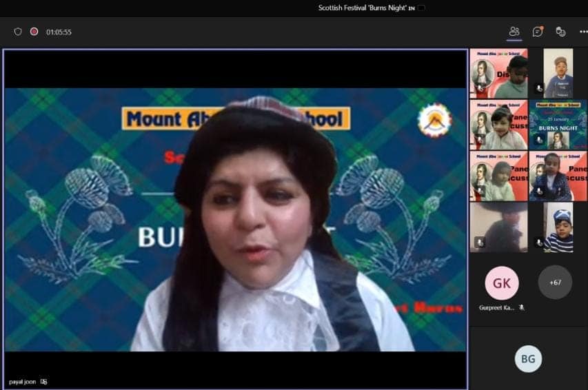Image resolution: width=588 pixels, height=390 pixels.
Task: Open the participants panel icon
Action: [x=514, y=32]
